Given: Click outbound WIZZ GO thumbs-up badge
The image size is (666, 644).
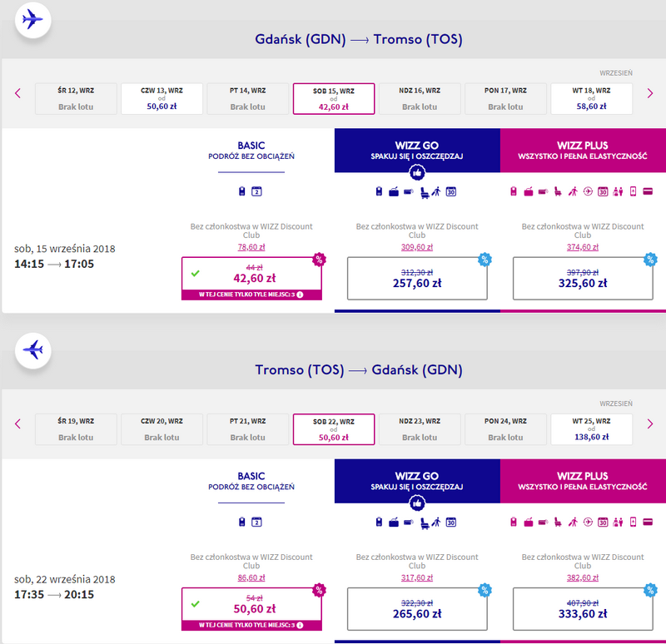Looking at the screenshot, I should tap(417, 173).
